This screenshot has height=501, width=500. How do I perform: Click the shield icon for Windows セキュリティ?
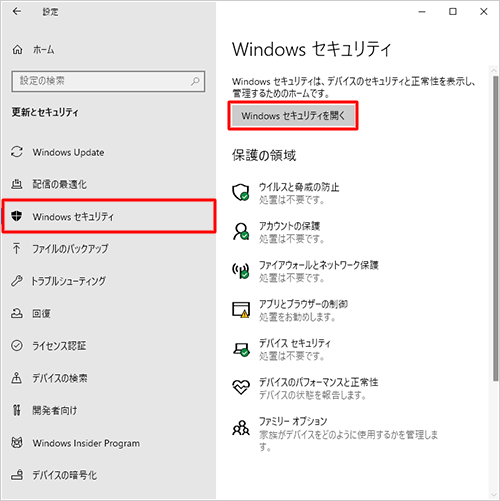(x=17, y=216)
